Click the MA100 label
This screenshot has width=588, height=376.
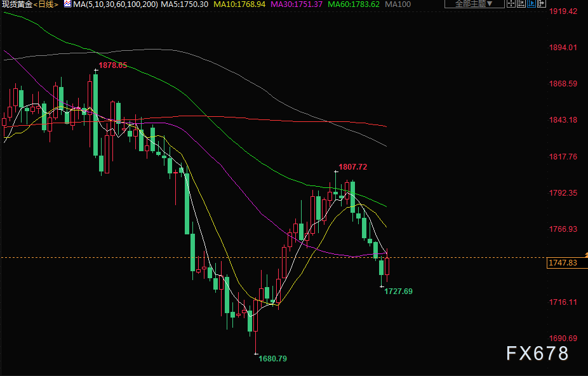[398, 4]
